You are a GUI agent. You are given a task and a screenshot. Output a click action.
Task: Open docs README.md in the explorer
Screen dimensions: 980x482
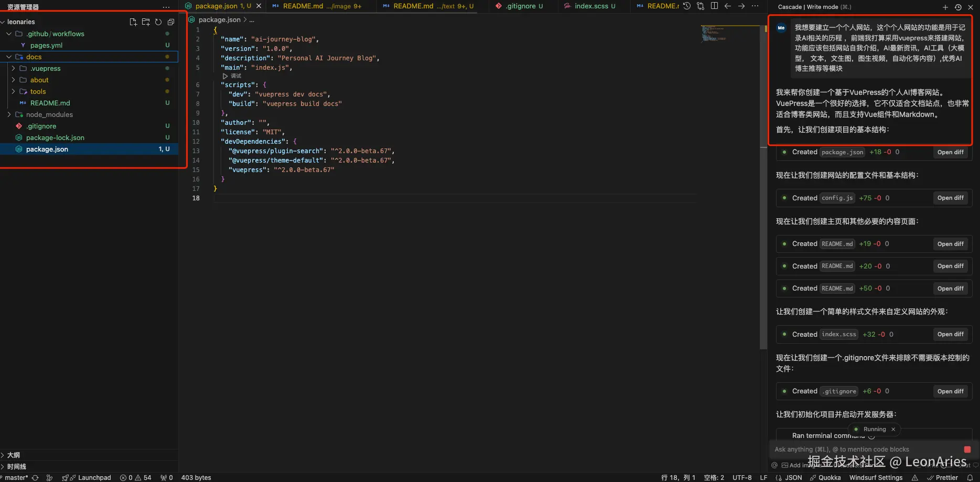tap(50, 103)
